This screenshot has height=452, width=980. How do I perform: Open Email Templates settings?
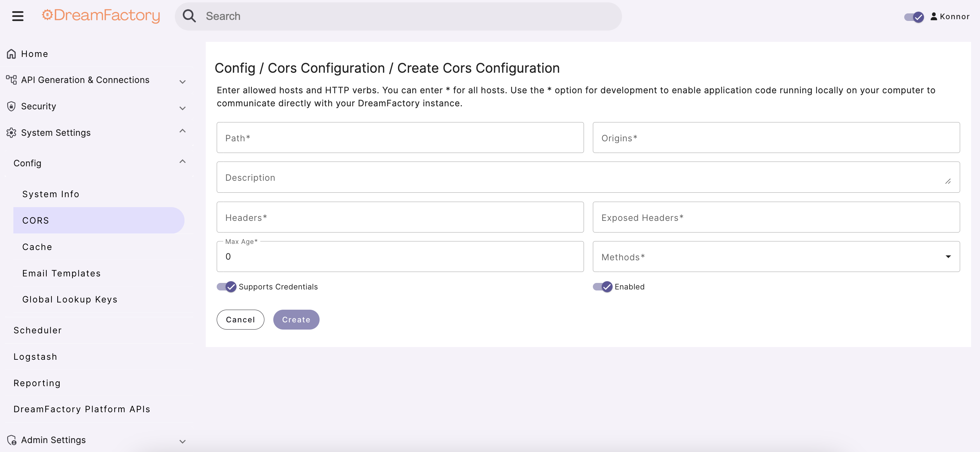tap(61, 273)
